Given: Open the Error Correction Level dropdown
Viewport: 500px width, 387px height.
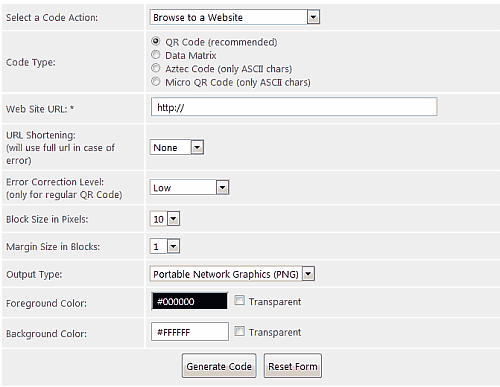Looking at the screenshot, I should coord(189,187).
